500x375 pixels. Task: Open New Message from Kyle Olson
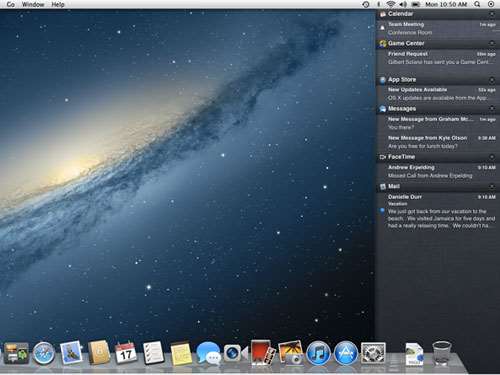coord(438,142)
